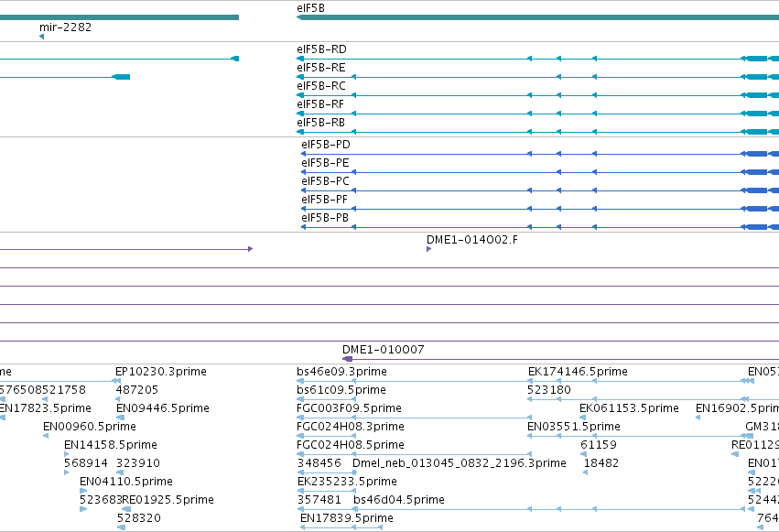This screenshot has height=532, width=779.
Task: Select EST EK174146.5prime label
Action: 578,372
